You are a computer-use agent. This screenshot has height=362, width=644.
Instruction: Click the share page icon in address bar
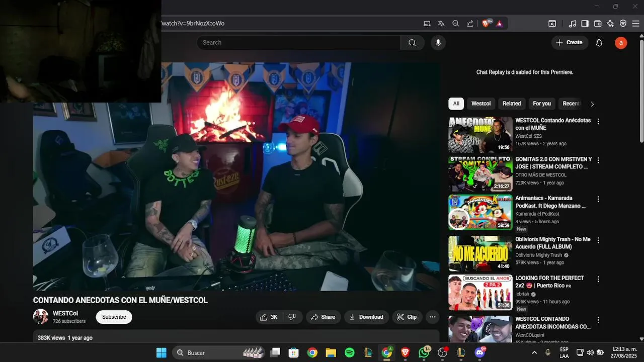(x=470, y=23)
